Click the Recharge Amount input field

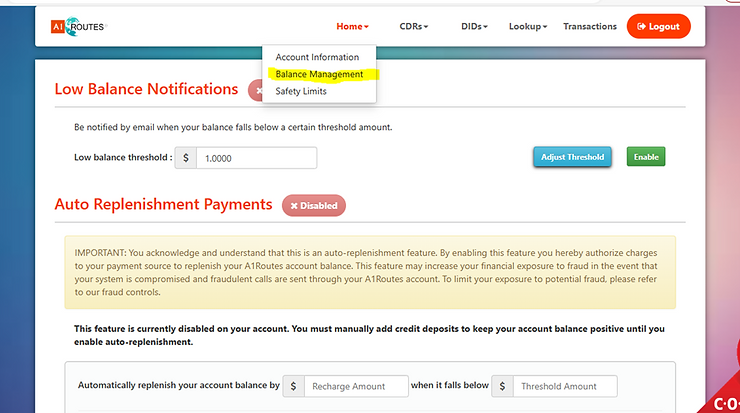point(356,386)
